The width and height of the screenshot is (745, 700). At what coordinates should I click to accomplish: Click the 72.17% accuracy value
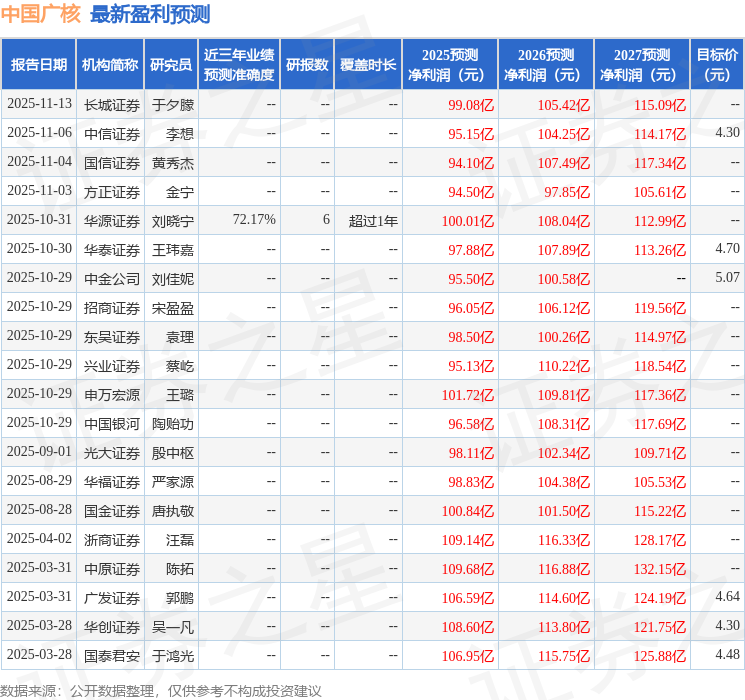[x=254, y=219]
